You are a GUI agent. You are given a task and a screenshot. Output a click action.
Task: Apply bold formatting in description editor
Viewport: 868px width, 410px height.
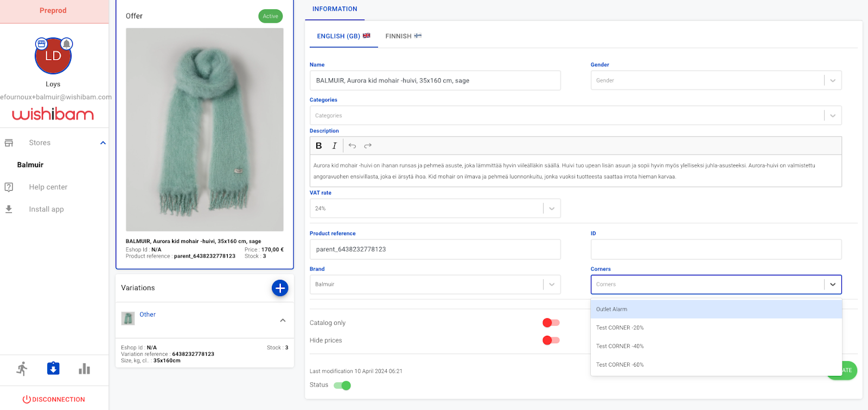click(x=319, y=145)
